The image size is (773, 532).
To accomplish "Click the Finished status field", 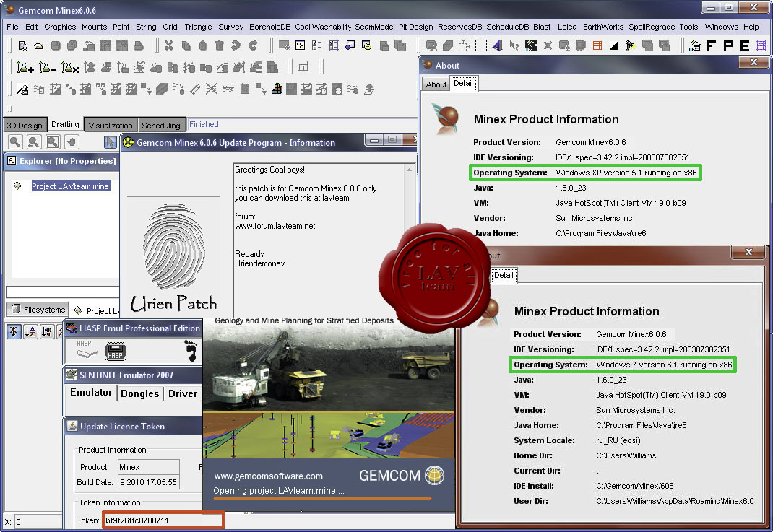I will (302, 125).
